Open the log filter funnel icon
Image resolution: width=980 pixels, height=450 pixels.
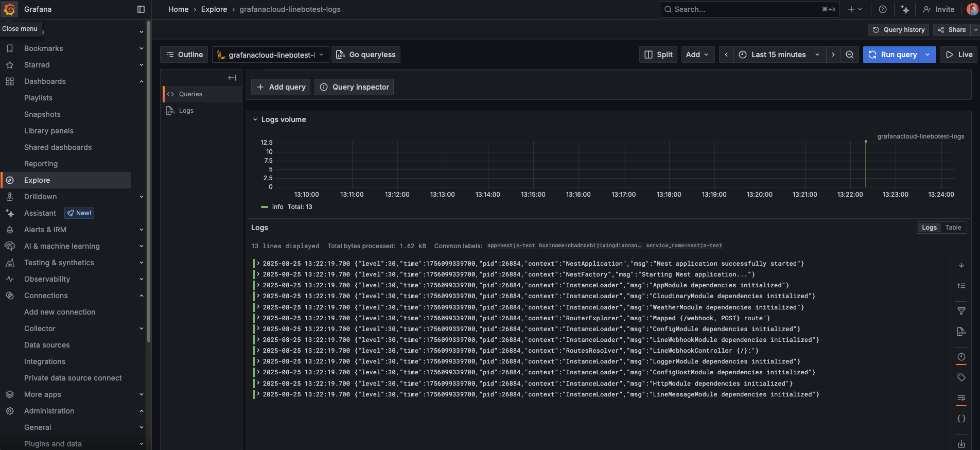coord(961,311)
